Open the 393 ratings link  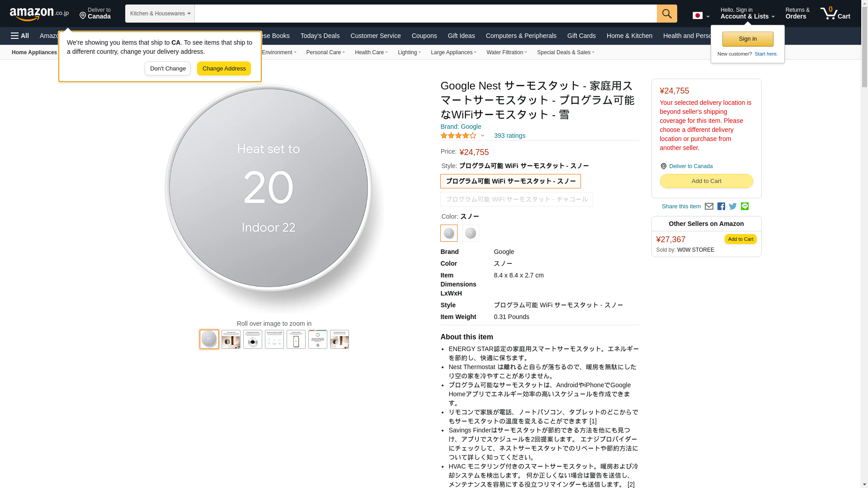(509, 136)
